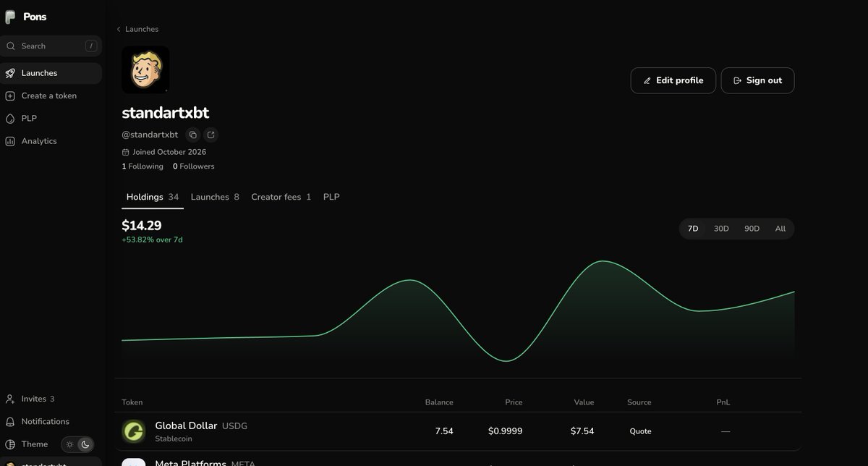Sort by the Balance column header

[439, 402]
